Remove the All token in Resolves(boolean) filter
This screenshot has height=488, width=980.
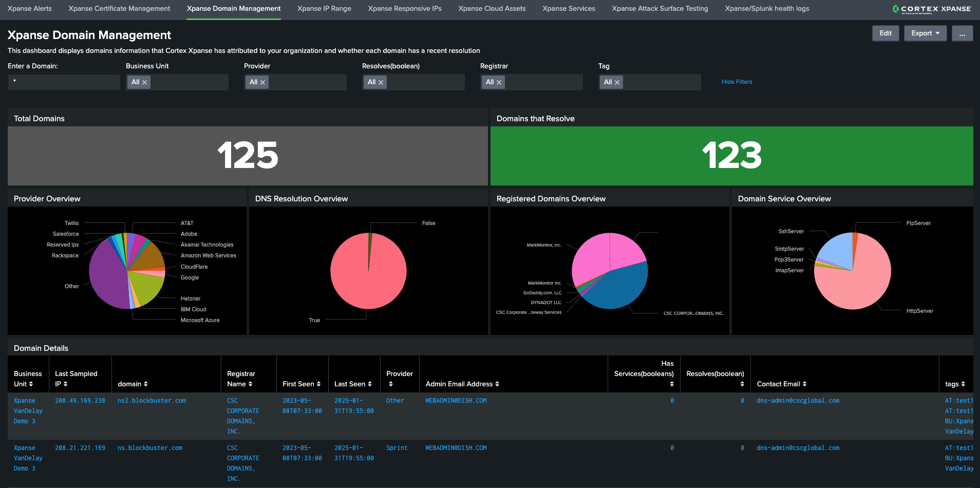(x=381, y=83)
